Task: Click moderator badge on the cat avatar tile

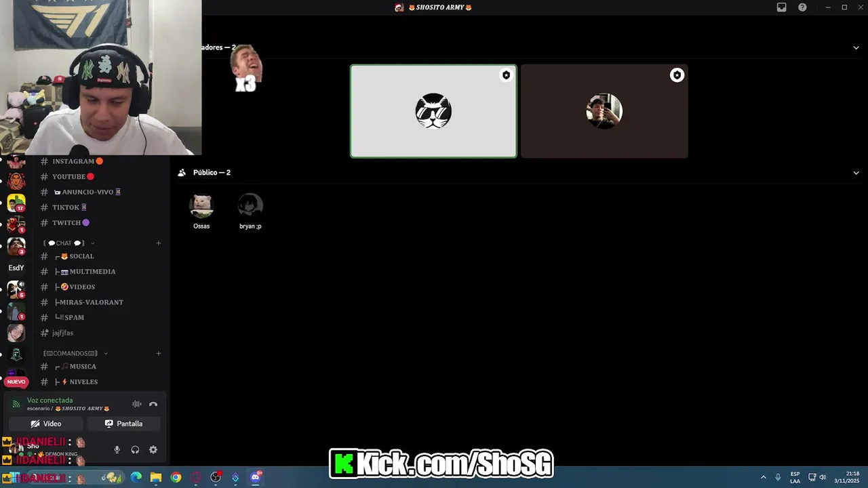Action: pyautogui.click(x=506, y=75)
